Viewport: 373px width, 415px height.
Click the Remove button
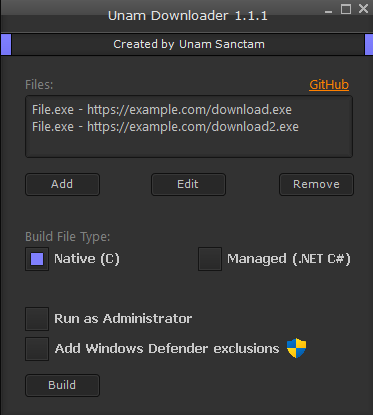pyautogui.click(x=316, y=184)
